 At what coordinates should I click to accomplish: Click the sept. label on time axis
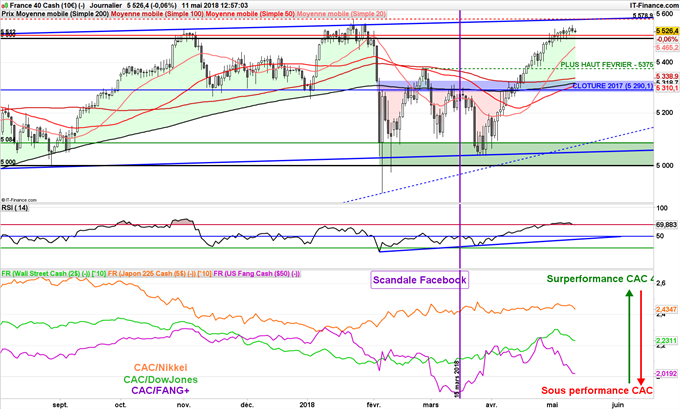click(x=60, y=405)
